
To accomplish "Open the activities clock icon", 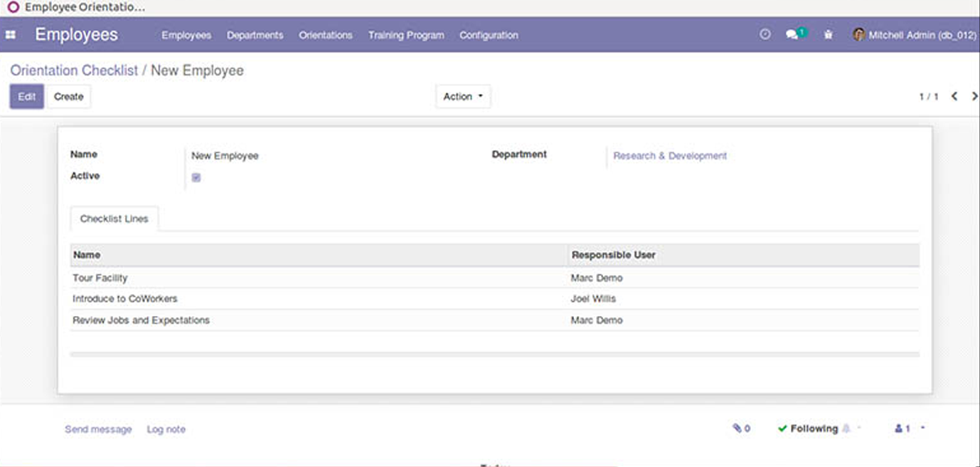I will point(765,34).
